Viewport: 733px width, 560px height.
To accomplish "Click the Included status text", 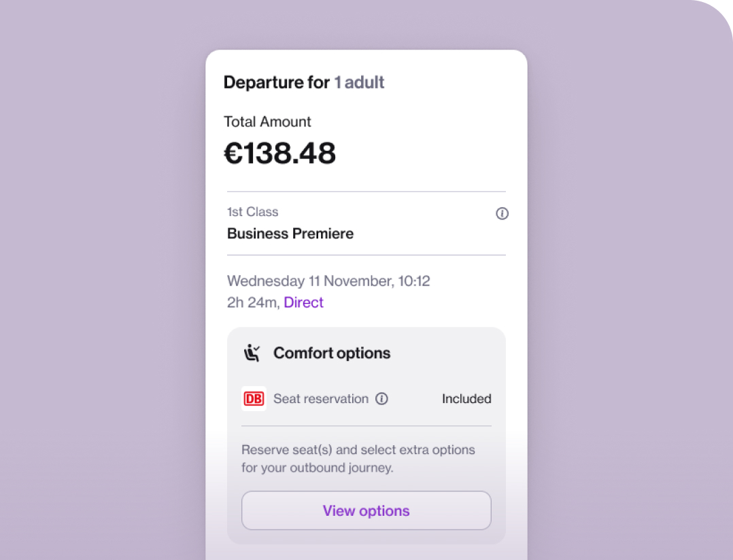I will pos(466,399).
